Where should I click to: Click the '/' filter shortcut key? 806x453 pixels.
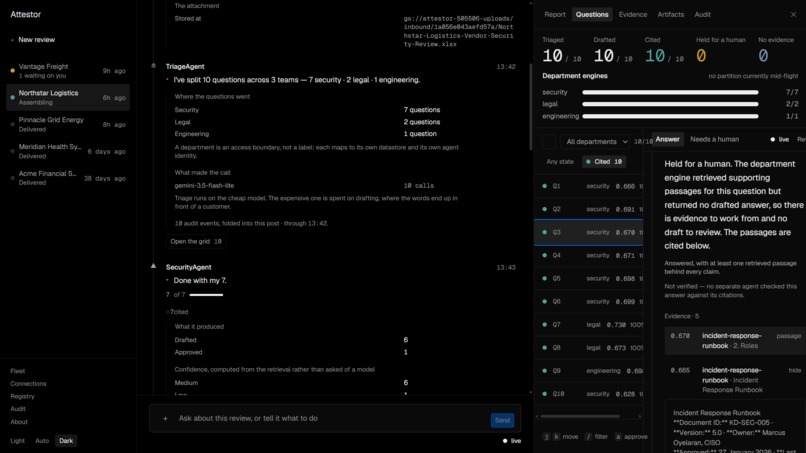589,437
